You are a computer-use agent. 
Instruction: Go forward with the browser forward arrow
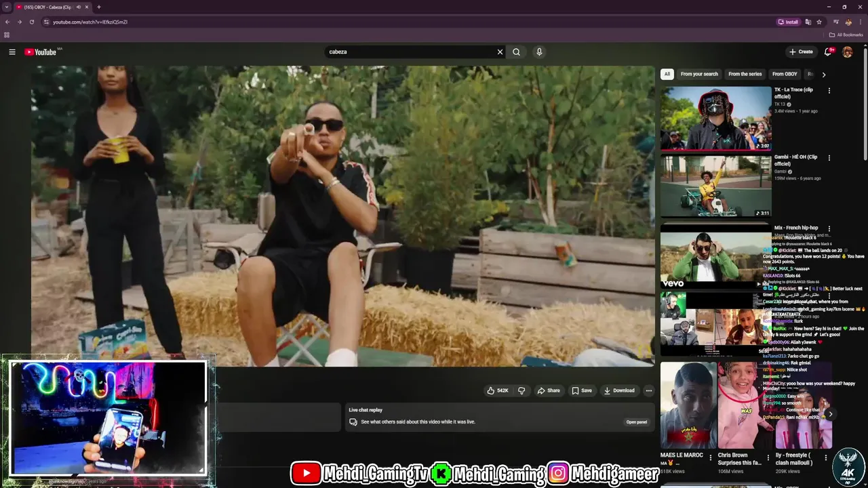(x=19, y=22)
